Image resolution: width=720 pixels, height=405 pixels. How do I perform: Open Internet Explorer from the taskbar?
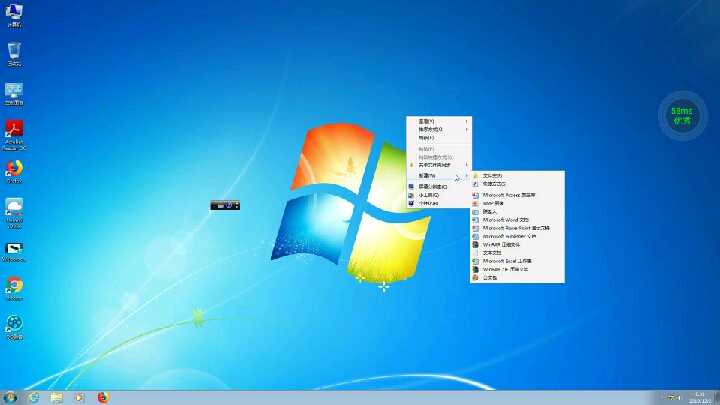click(34, 397)
